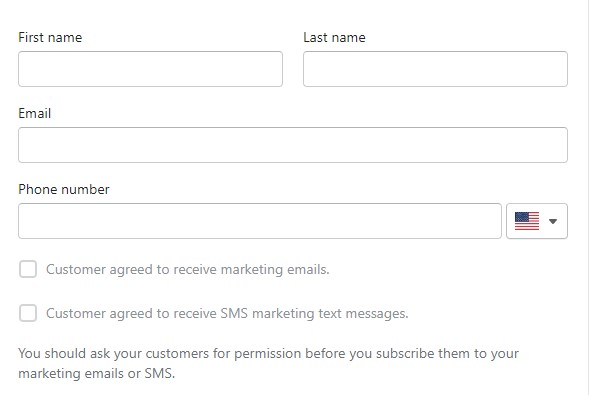Open the phone country code selector
Screen dimensions: 589x395
click(537, 221)
